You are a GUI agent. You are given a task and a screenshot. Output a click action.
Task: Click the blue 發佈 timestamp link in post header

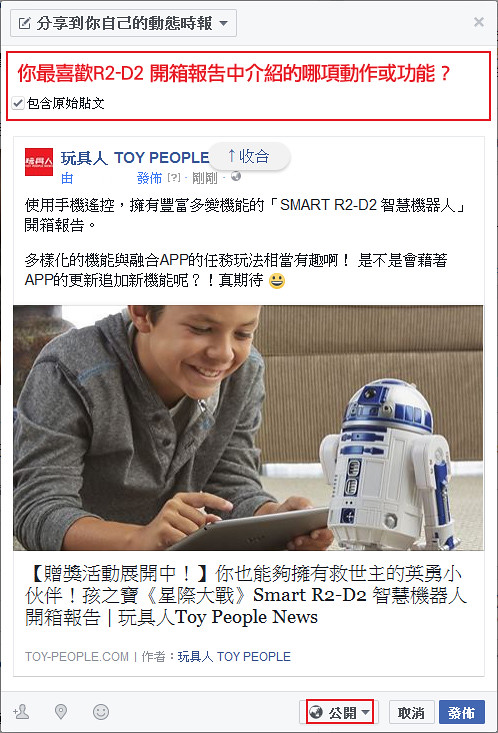[x=149, y=178]
